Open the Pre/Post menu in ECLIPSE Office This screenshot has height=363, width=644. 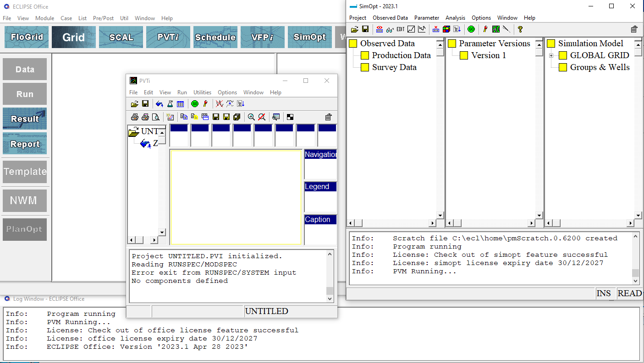pyautogui.click(x=104, y=18)
